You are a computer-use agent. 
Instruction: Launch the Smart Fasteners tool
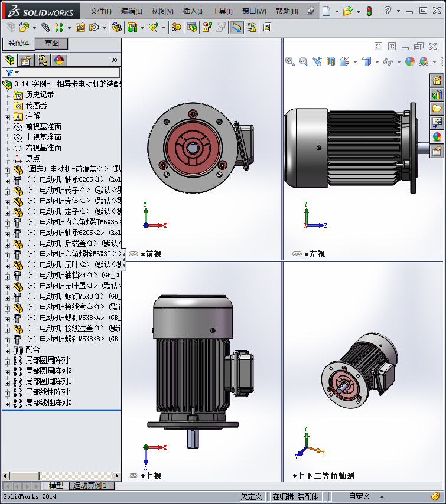click(80, 28)
